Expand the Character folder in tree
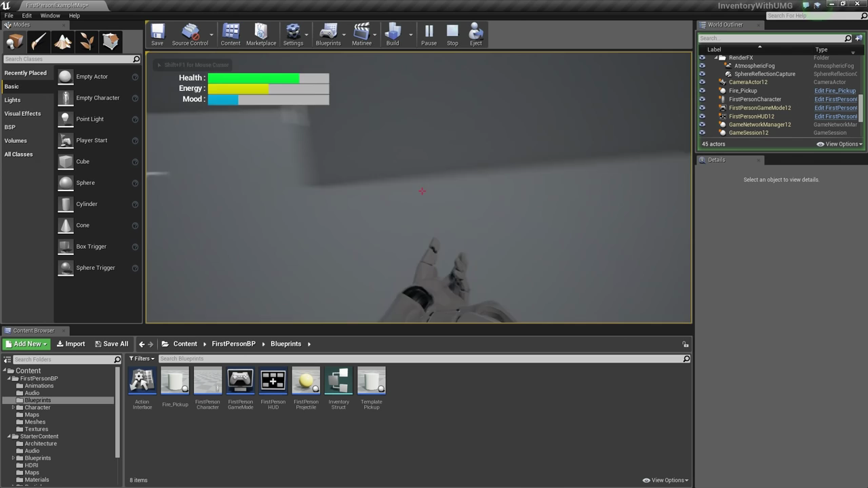 click(13, 407)
